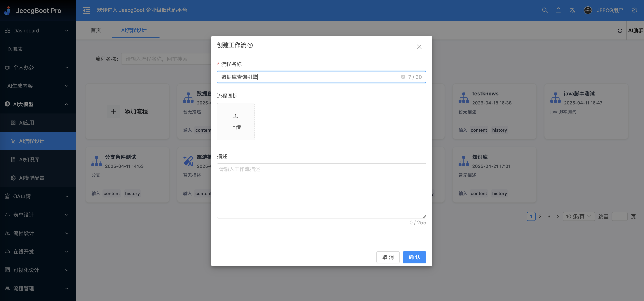The width and height of the screenshot is (644, 301).
Task: Switch to the 首页 tab
Action: coord(96,30)
